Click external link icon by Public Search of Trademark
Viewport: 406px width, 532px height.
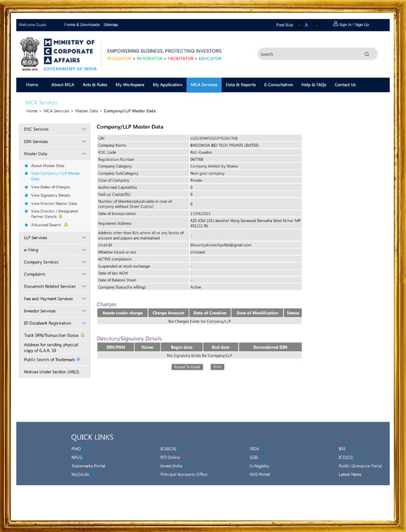click(78, 359)
